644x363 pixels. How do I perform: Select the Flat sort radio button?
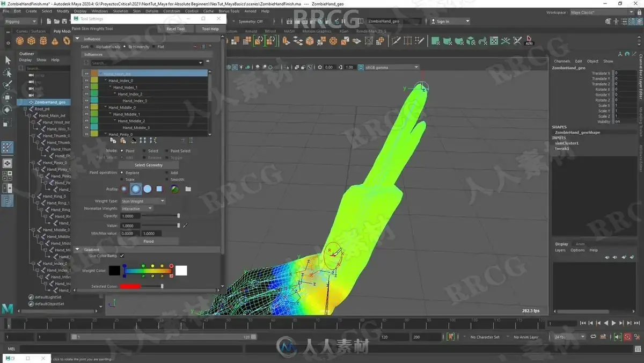pyautogui.click(x=155, y=47)
